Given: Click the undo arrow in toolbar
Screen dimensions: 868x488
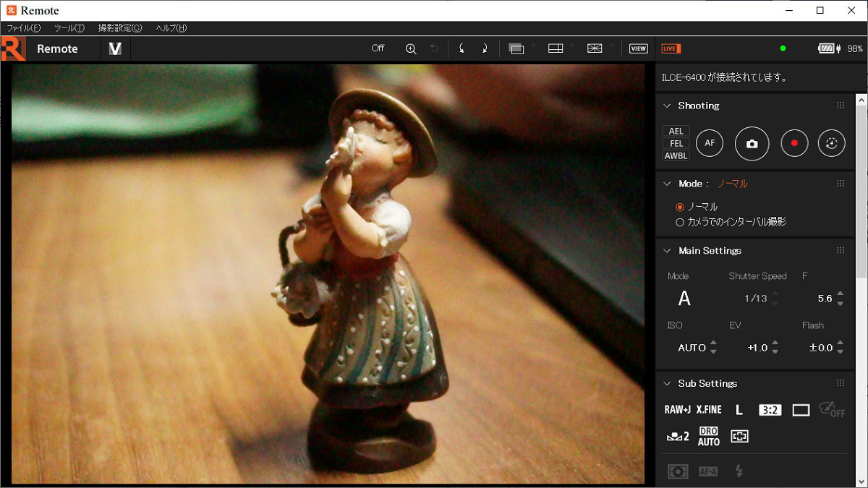Looking at the screenshot, I should [434, 48].
